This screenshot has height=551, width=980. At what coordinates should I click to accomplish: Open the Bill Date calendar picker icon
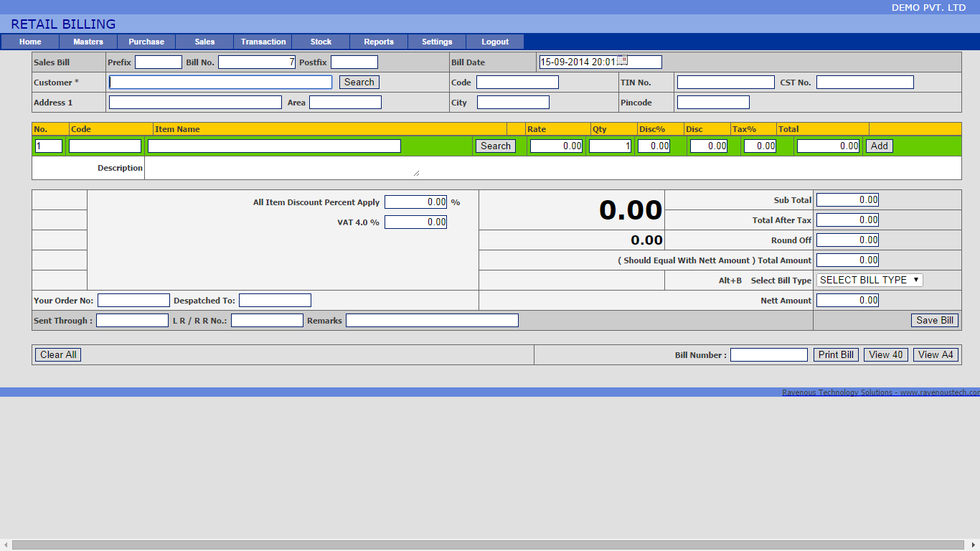click(x=622, y=60)
